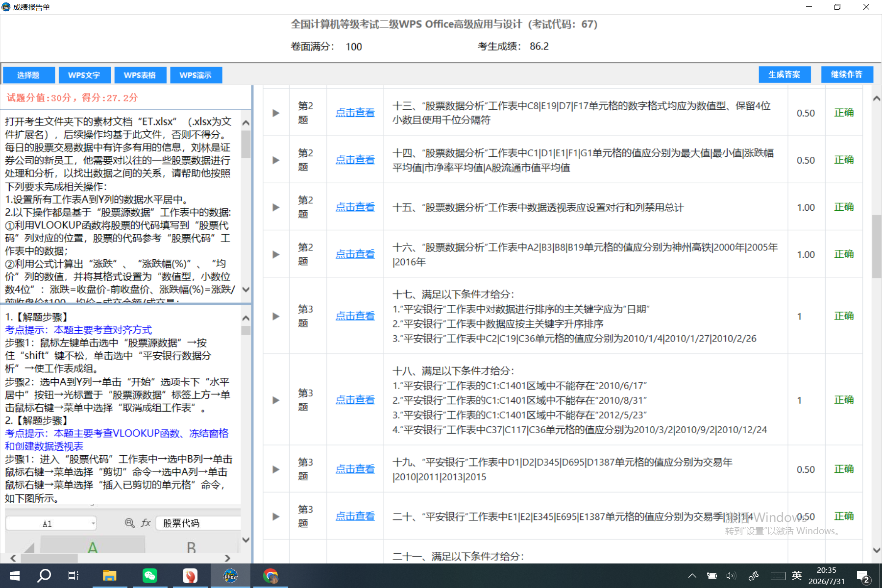Click results list scroll-down arrow
This screenshot has height=588, width=882.
(877, 550)
